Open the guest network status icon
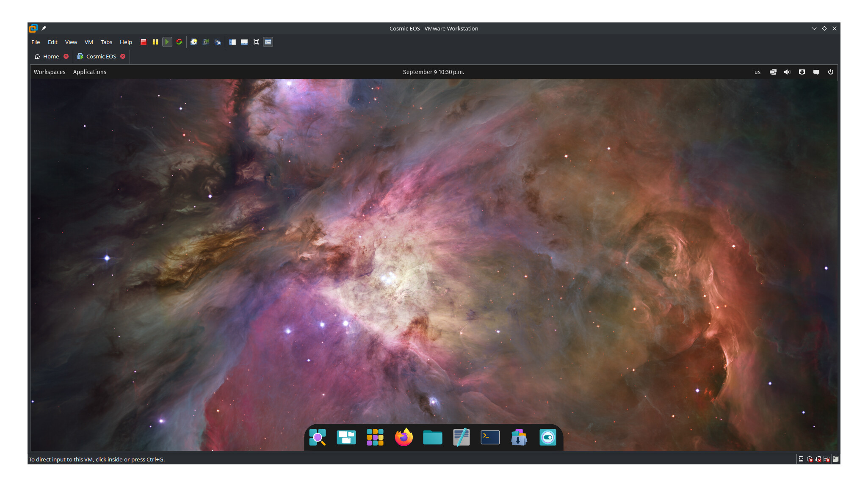This screenshot has height=497, width=868. coord(773,72)
